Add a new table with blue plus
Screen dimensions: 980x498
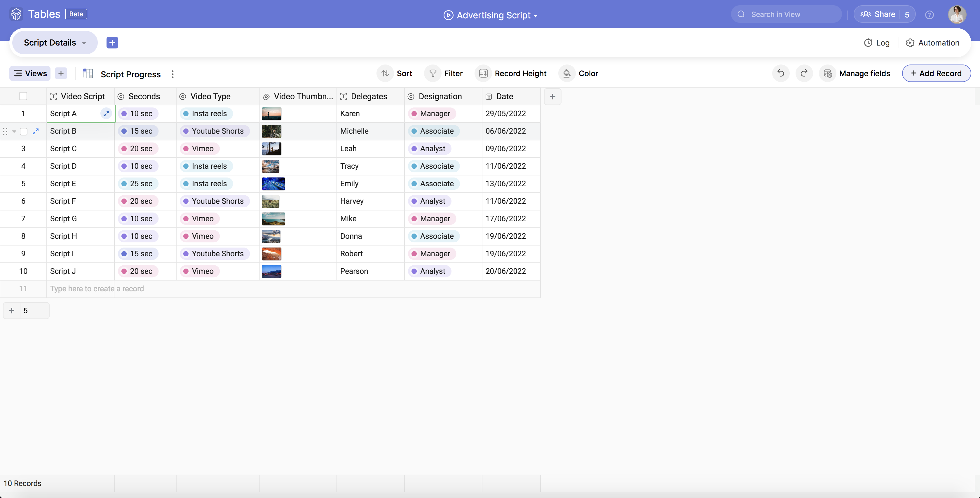click(112, 43)
